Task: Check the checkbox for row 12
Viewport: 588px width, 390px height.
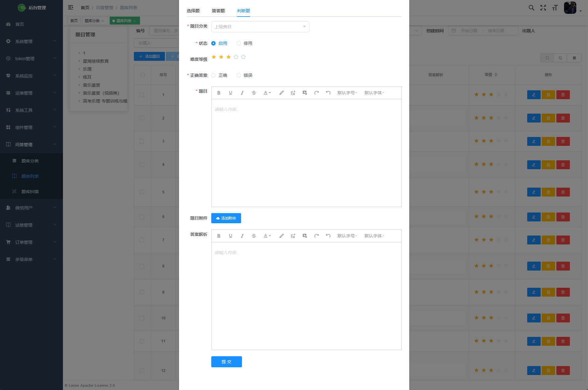Action: coord(142,371)
